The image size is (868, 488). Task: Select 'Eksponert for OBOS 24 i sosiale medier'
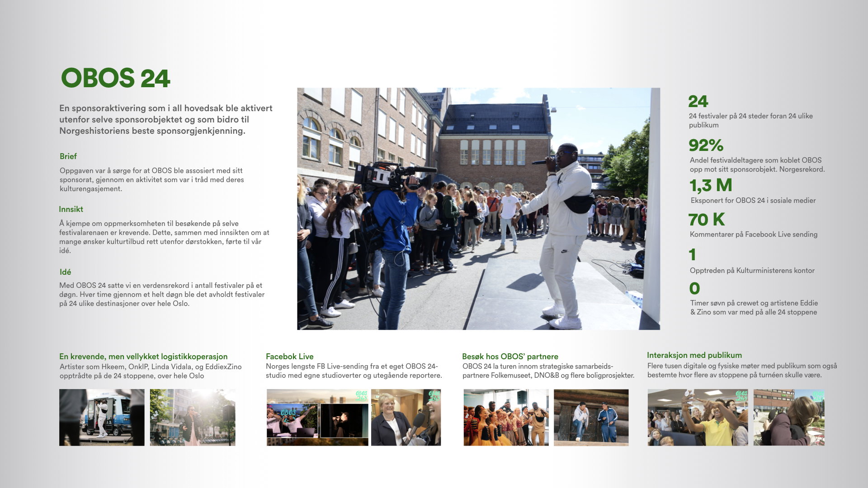point(753,200)
